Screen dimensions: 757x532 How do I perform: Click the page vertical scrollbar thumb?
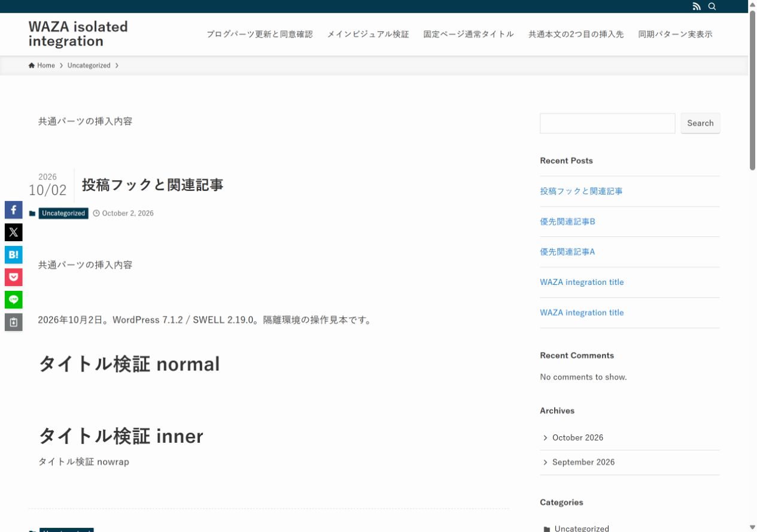pyautogui.click(x=753, y=90)
